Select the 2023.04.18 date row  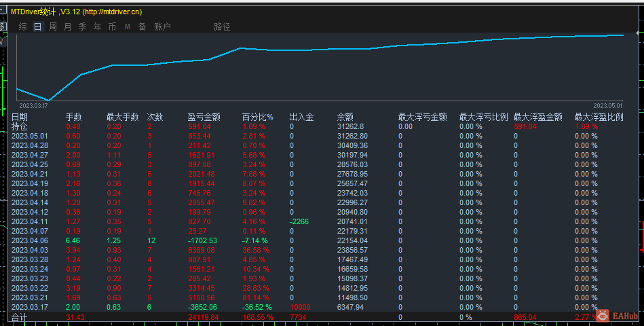click(30, 193)
